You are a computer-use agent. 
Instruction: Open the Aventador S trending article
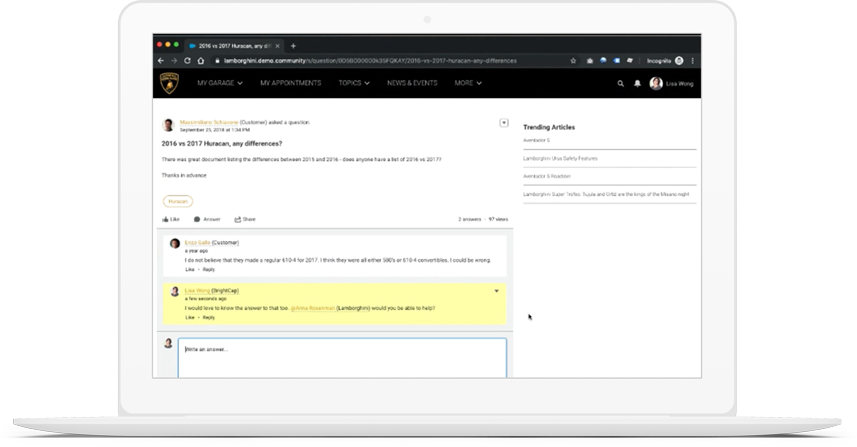(x=537, y=140)
